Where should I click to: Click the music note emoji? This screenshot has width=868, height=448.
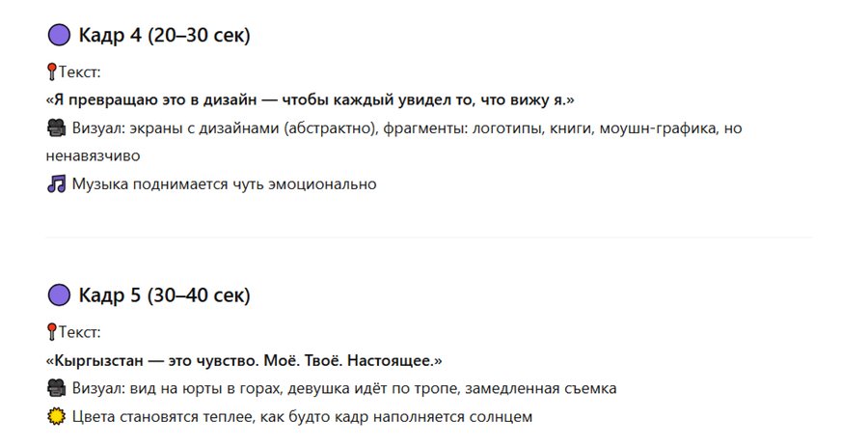[56, 183]
